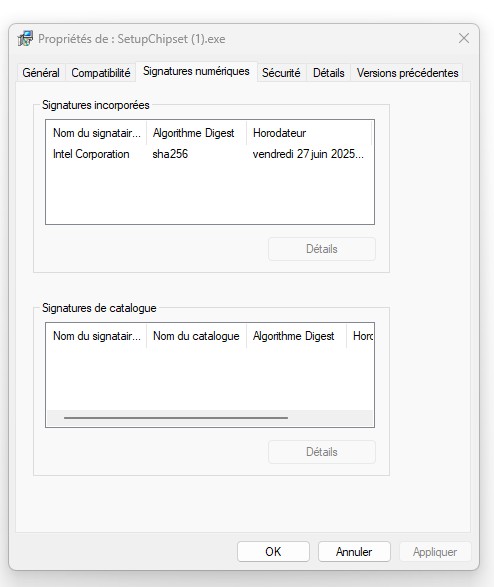Click the horizontal scrollbar in catalogue list

[176, 418]
